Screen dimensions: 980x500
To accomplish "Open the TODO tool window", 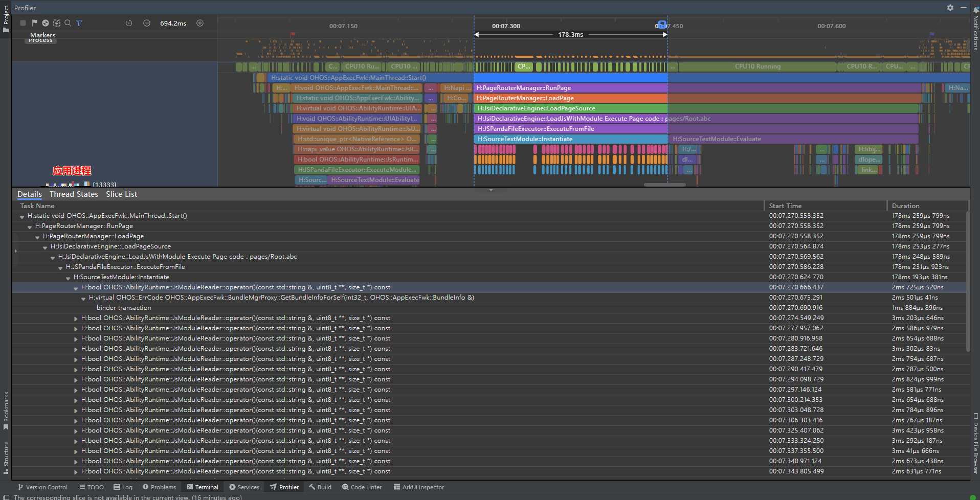I will (x=92, y=487).
